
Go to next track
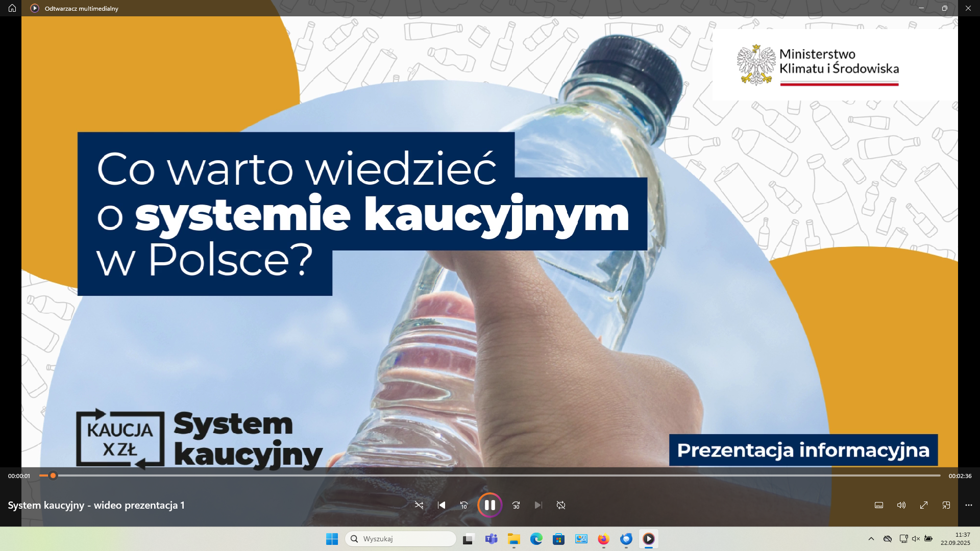coord(538,505)
